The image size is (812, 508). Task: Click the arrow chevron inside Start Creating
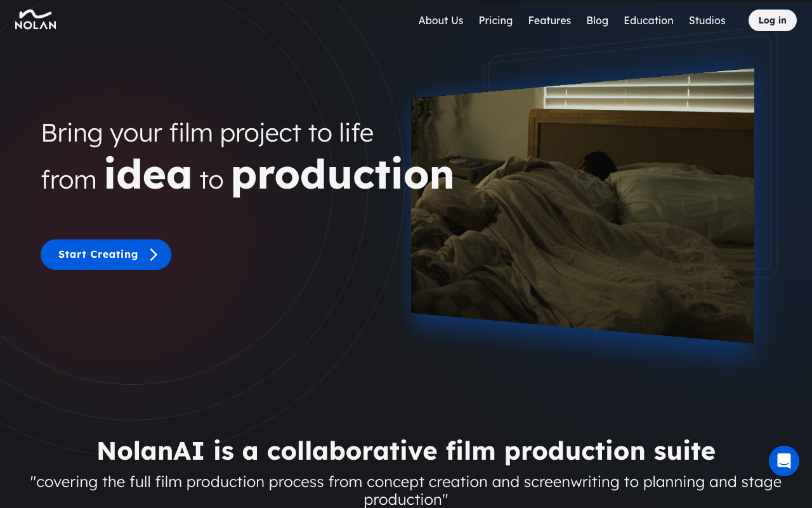pos(154,255)
